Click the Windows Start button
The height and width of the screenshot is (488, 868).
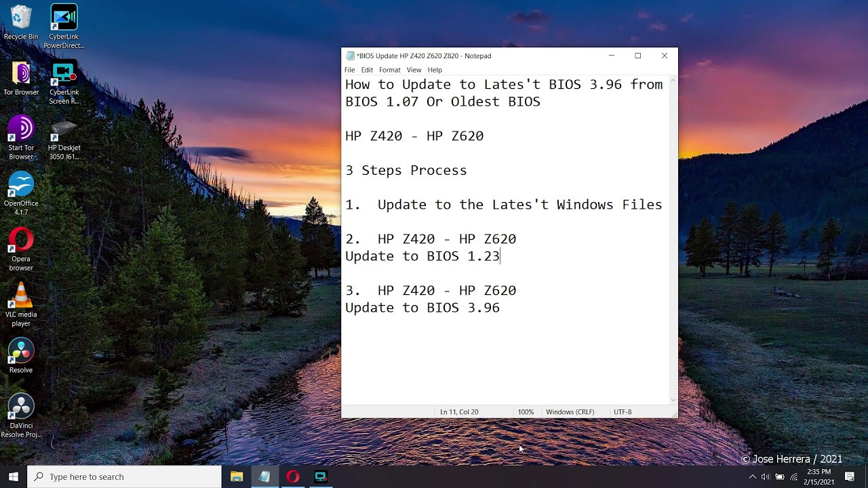coord(13,476)
